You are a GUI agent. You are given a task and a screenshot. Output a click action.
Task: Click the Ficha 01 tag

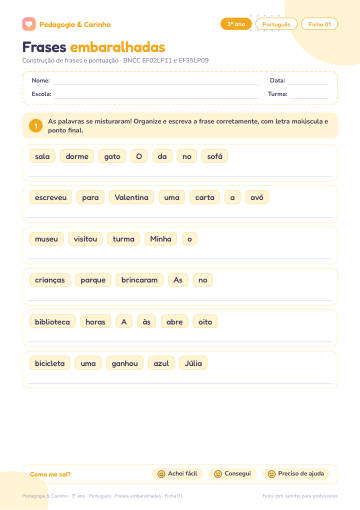click(x=319, y=24)
